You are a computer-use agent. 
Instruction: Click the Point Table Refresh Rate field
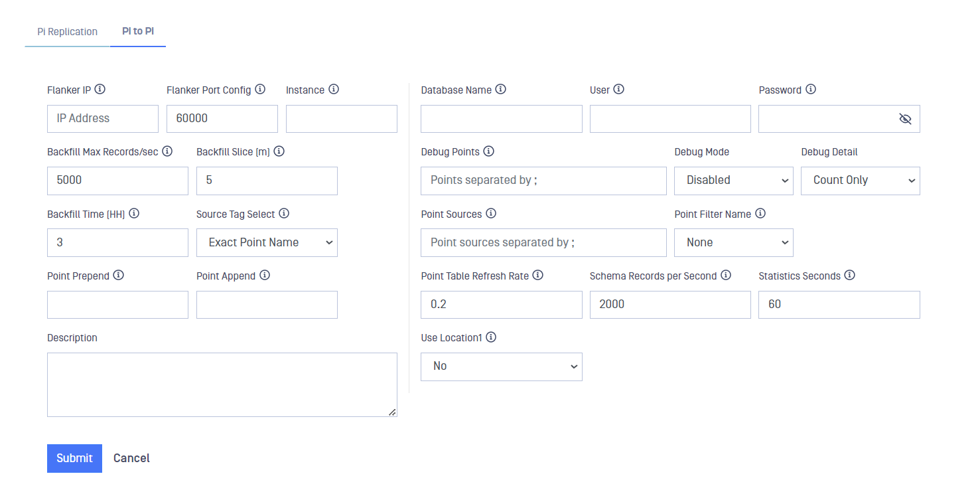tap(502, 305)
